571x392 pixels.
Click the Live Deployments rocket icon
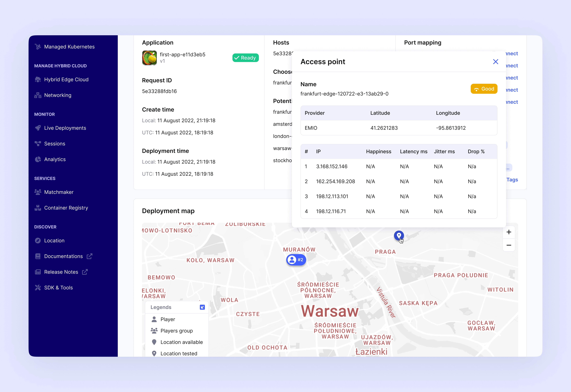38,128
